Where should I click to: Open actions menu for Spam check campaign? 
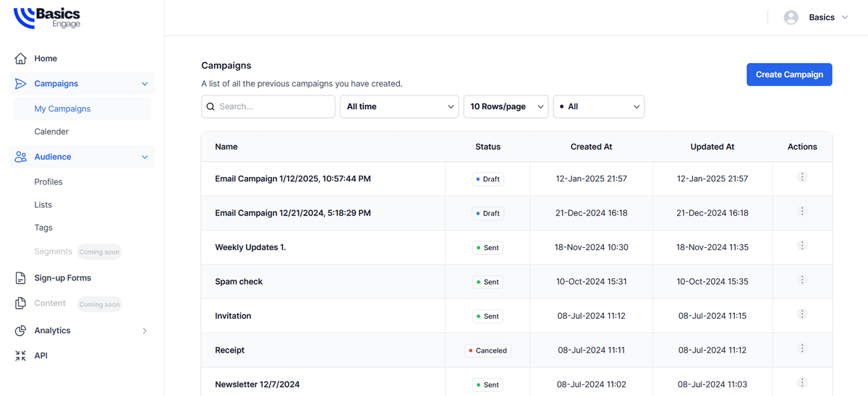pos(802,280)
